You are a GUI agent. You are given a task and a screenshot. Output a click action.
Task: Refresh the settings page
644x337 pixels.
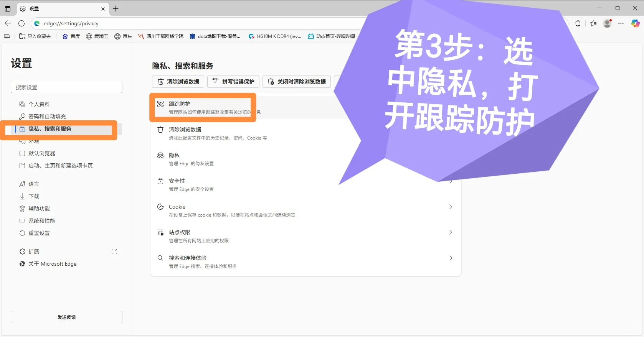pos(21,23)
